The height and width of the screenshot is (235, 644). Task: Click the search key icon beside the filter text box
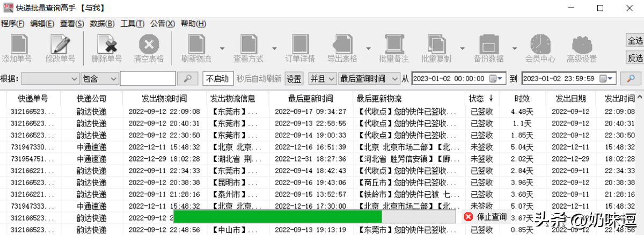[x=188, y=79]
